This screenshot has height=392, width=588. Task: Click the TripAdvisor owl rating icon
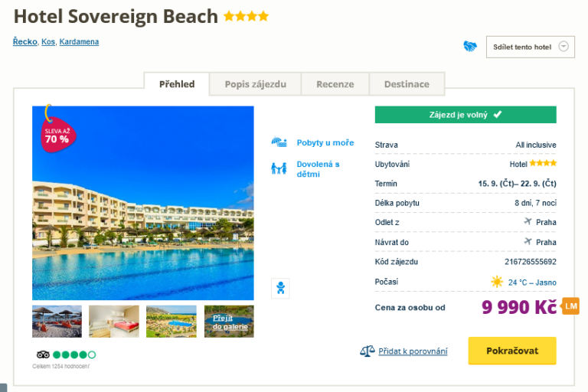point(43,354)
